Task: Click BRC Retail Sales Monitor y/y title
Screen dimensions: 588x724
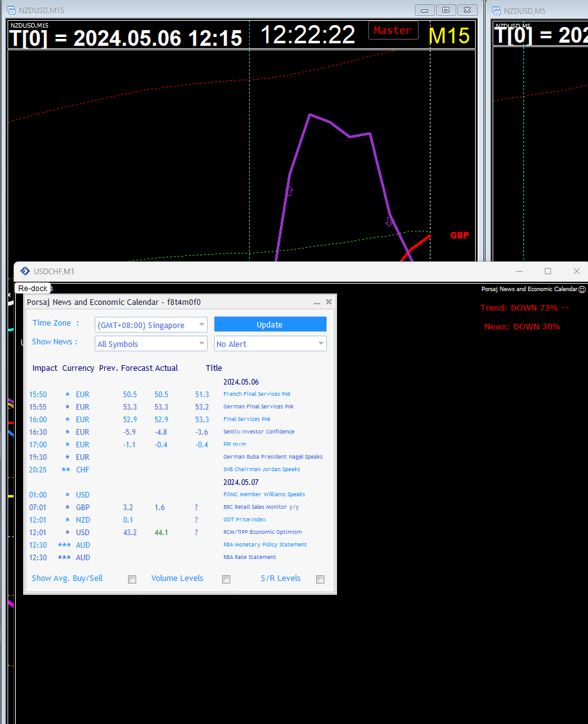Action: [x=261, y=506]
